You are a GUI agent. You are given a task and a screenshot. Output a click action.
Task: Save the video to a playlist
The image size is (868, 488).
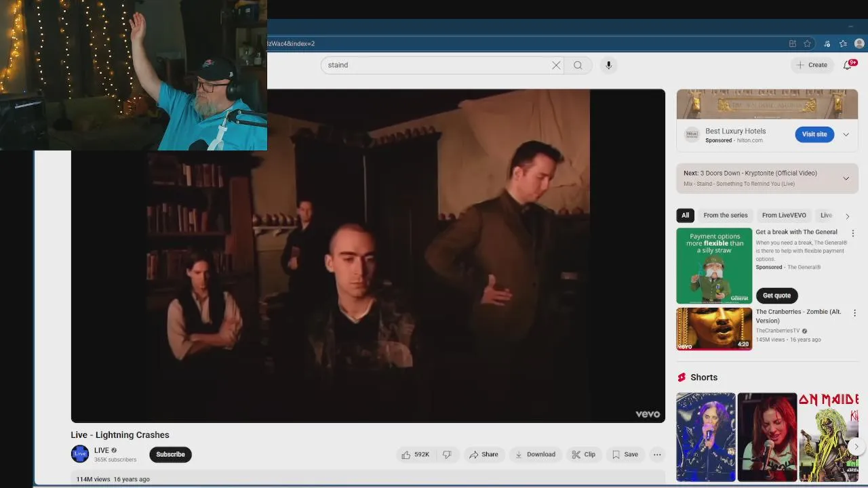(x=625, y=454)
